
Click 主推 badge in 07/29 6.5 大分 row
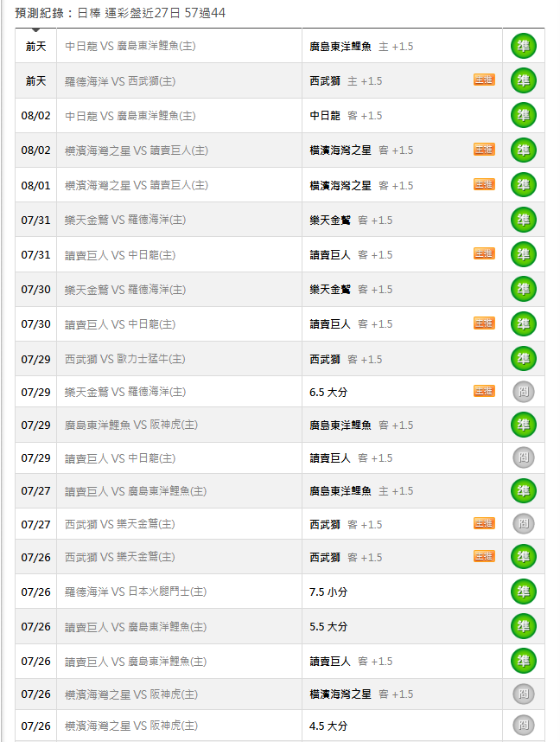(484, 391)
